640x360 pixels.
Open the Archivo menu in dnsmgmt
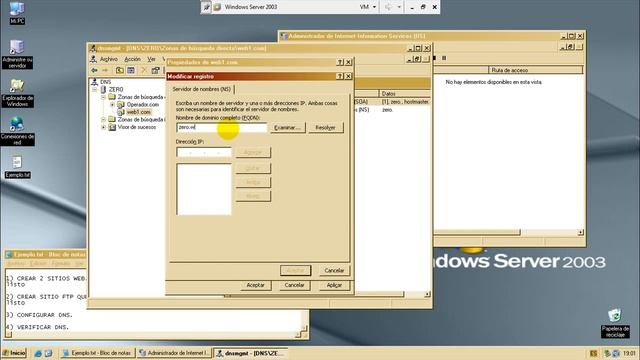[109, 59]
